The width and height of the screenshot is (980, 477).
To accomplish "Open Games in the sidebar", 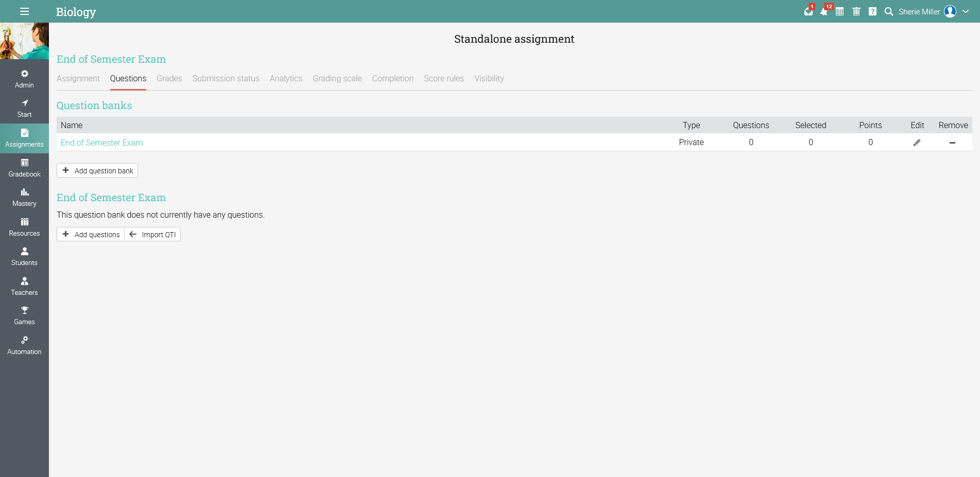I will tap(24, 316).
